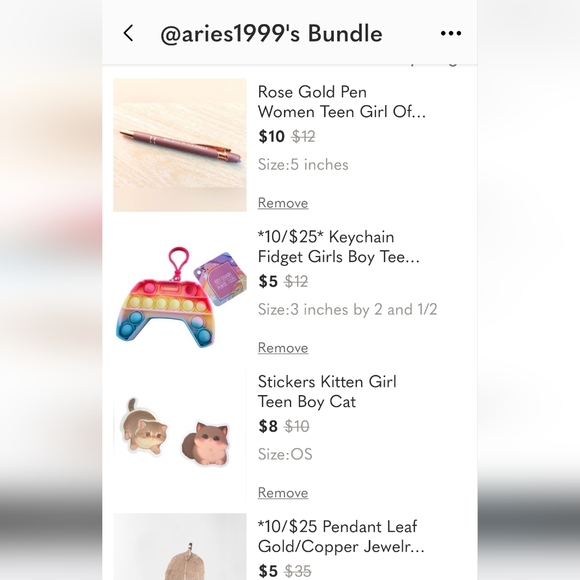Tap the Pendant Leaf Gold/Copper title
The width and height of the screenshot is (580, 580).
pos(341,537)
